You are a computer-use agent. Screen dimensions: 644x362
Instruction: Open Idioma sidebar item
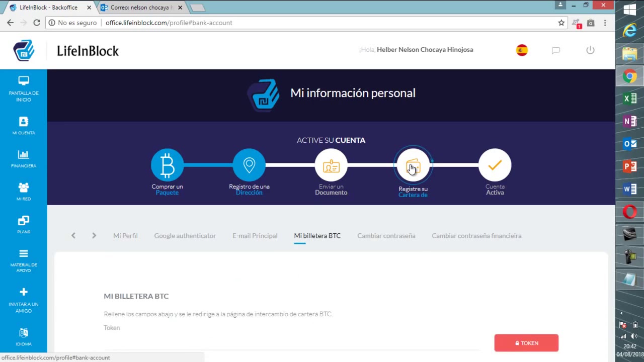pos(24,337)
